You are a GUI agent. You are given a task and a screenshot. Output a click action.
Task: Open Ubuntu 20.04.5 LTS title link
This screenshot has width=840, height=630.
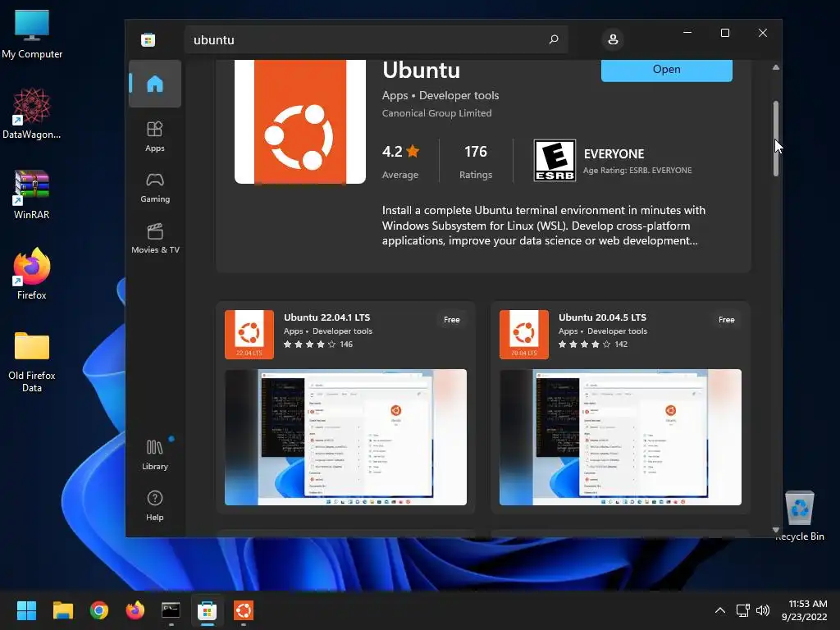602,317
